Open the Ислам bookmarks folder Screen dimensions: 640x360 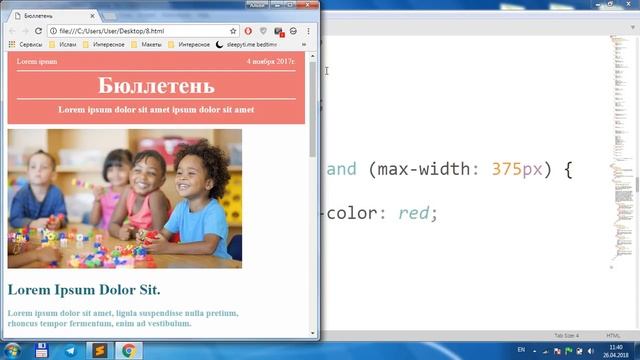(62, 44)
